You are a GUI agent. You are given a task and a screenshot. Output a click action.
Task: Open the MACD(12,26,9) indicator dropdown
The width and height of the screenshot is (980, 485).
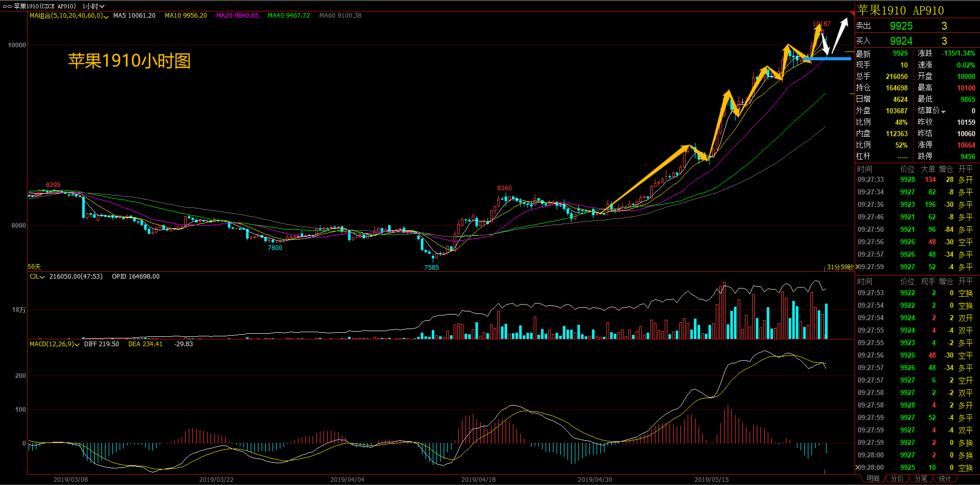(77, 345)
